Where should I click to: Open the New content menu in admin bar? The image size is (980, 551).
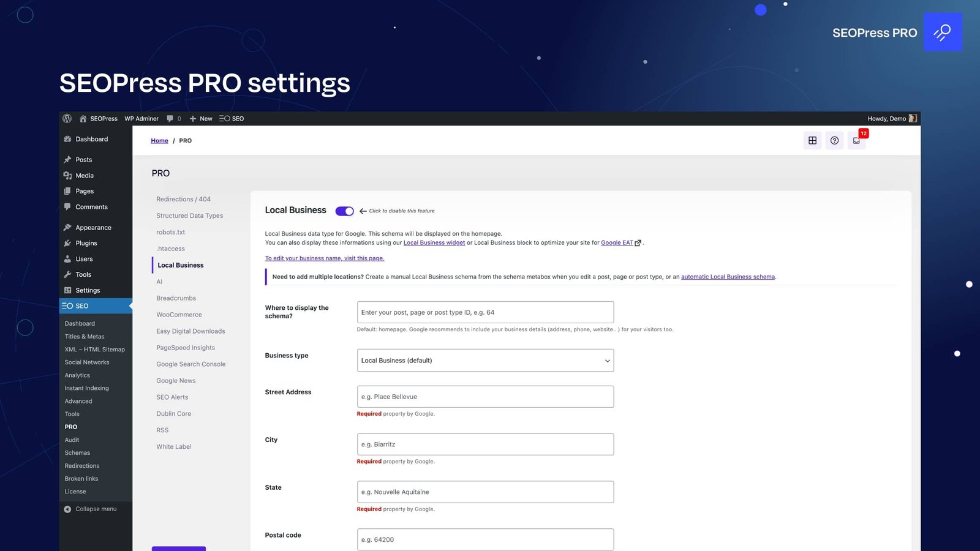pos(201,119)
